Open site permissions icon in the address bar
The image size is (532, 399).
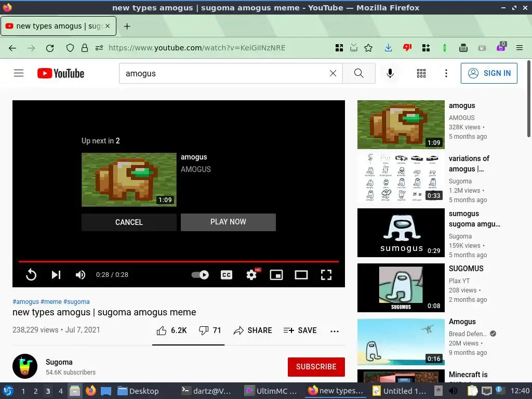tap(99, 48)
